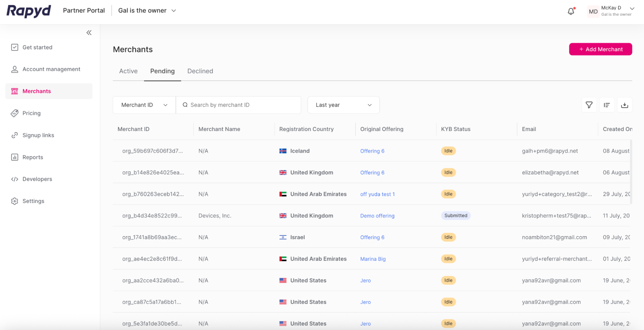The height and width of the screenshot is (330, 644).
Task: Open the McKay D user profile menu
Action: pos(611,11)
